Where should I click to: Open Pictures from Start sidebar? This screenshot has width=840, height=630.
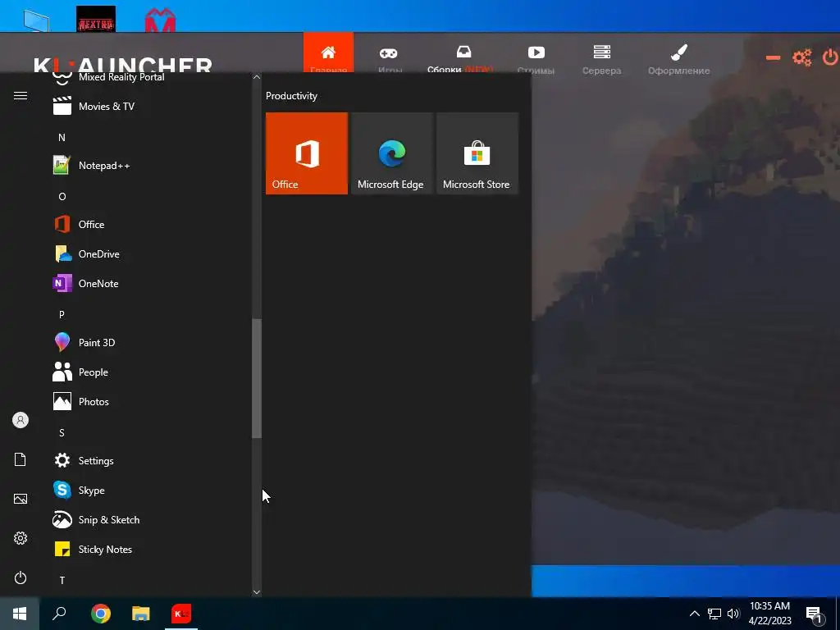click(21, 499)
